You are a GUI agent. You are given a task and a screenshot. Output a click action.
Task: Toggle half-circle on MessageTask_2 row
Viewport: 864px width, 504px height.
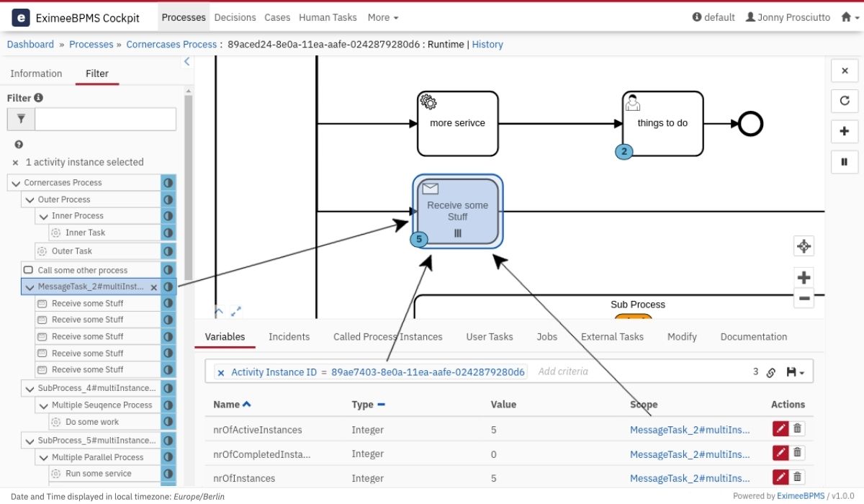pyautogui.click(x=168, y=287)
